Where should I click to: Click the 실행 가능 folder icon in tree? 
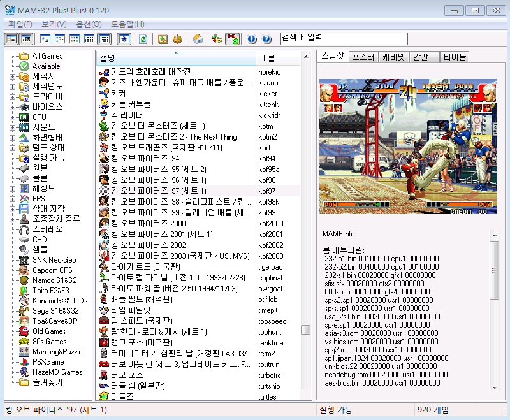click(x=24, y=158)
